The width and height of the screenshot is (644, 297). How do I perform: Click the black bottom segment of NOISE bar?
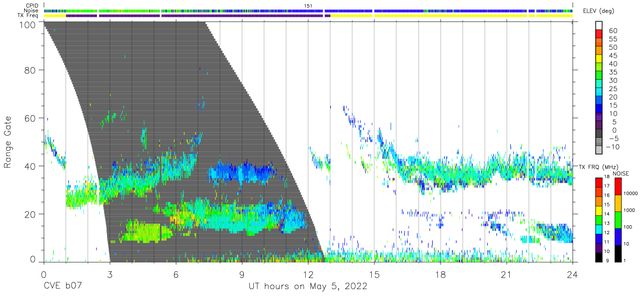click(618, 252)
